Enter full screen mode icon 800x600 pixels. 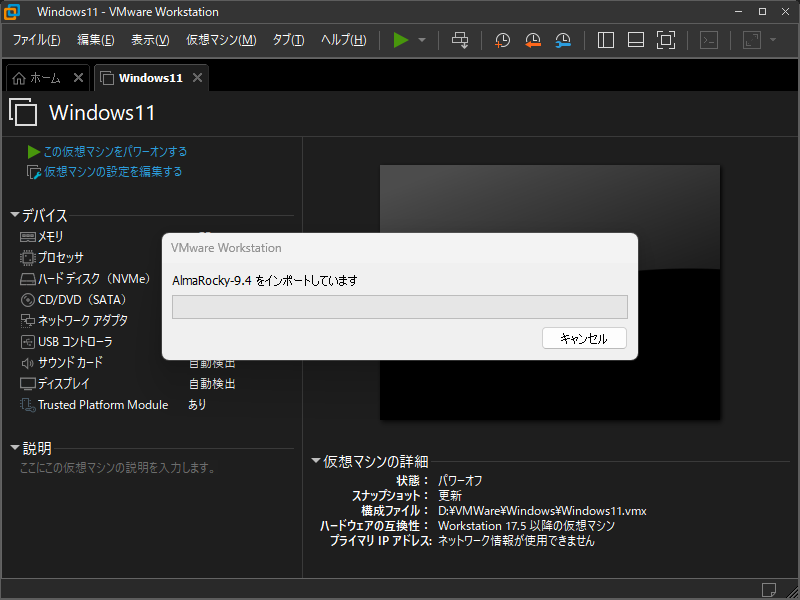[x=666, y=40]
